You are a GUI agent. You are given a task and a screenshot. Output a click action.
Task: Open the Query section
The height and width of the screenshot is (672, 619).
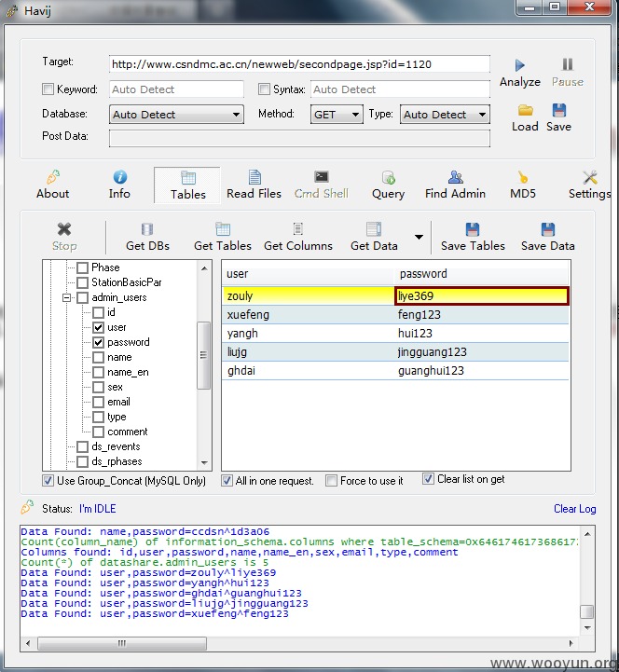point(389,185)
